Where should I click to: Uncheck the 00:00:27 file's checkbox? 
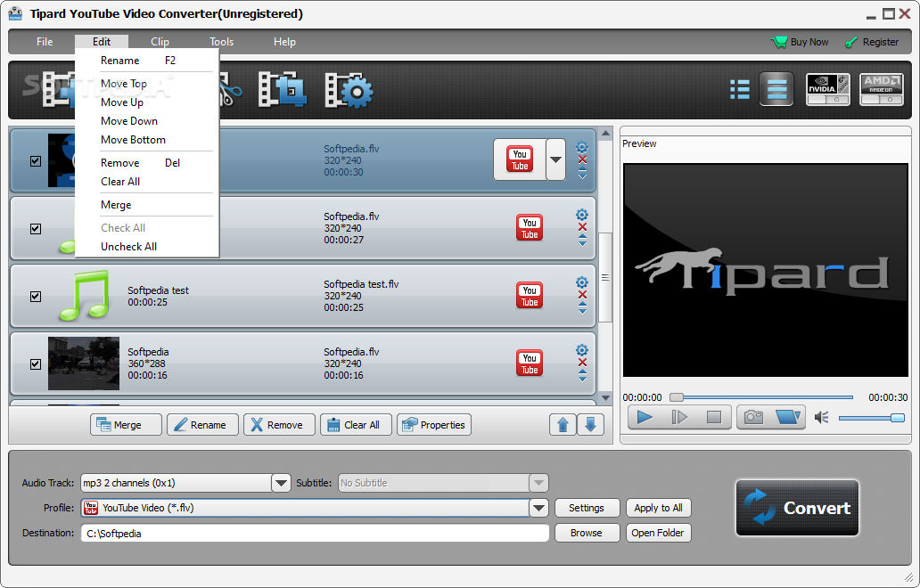coord(36,229)
